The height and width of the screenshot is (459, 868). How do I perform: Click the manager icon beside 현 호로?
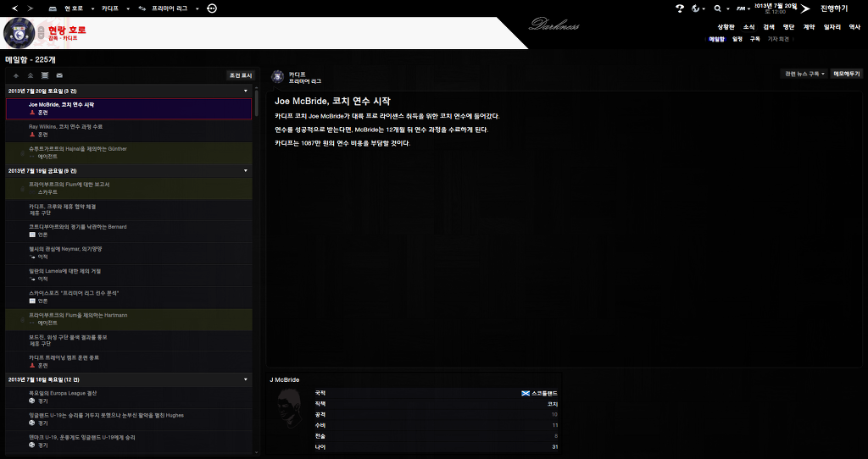pyautogui.click(x=53, y=8)
